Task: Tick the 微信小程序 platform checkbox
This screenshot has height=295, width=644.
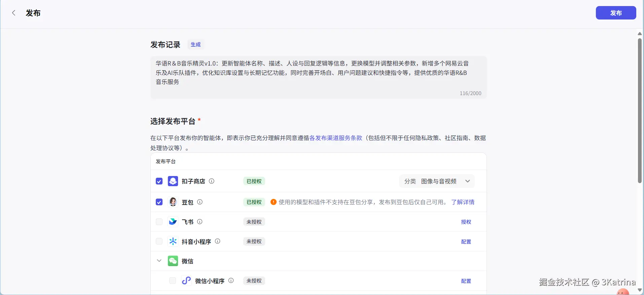Action: tap(173, 281)
